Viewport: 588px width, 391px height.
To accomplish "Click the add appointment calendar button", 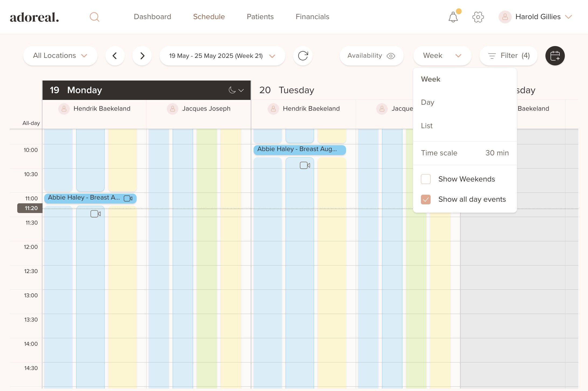I will [x=555, y=56].
